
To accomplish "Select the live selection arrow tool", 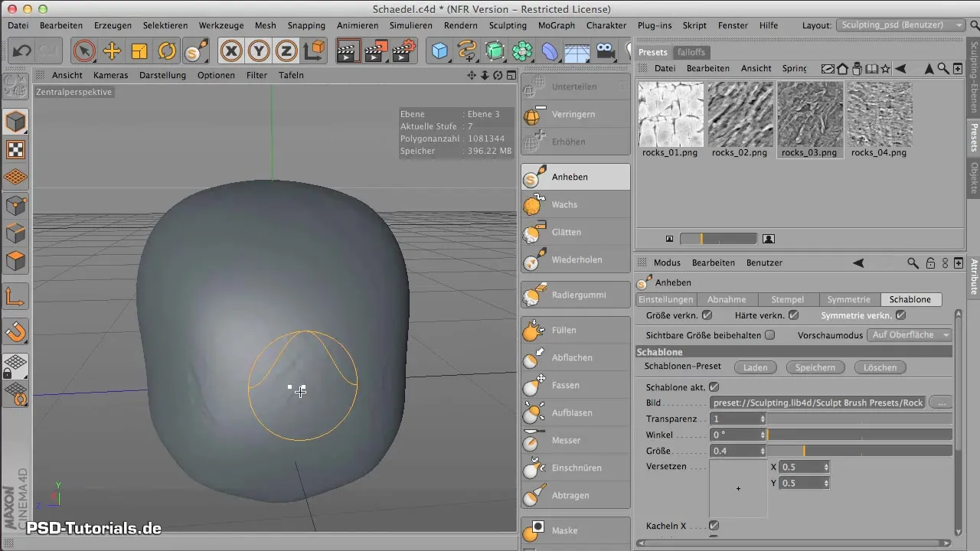I will point(84,51).
